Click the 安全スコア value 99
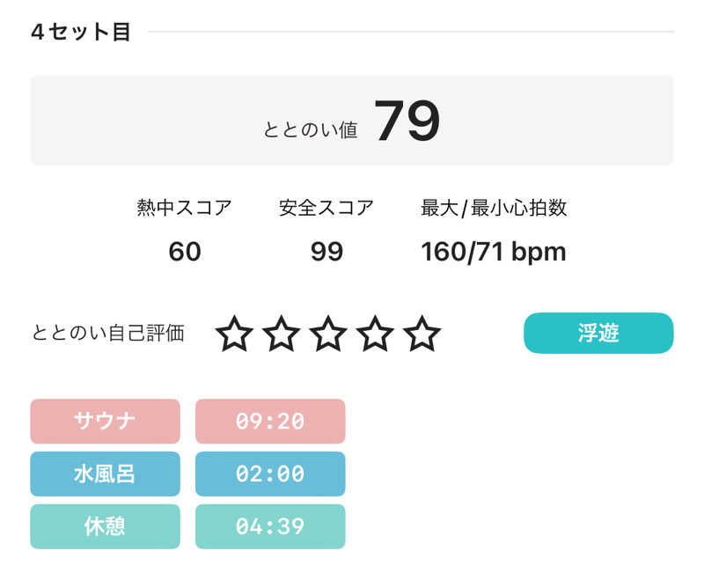Image resolution: width=704 pixels, height=588 pixels. (x=326, y=252)
